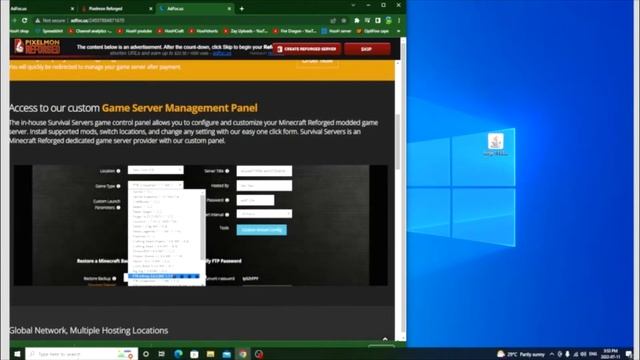Click the Hosted By input field
This screenshot has width=640, height=360.
264,185
